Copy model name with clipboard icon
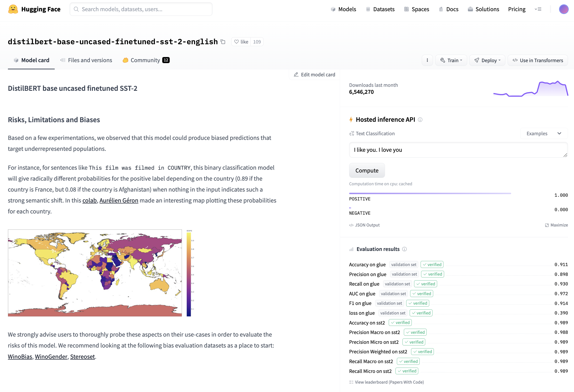574x392 pixels. (x=223, y=42)
